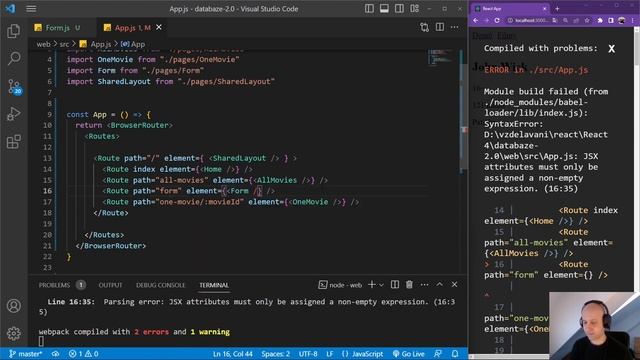
Task: Close the terminal panel
Action: point(454,284)
